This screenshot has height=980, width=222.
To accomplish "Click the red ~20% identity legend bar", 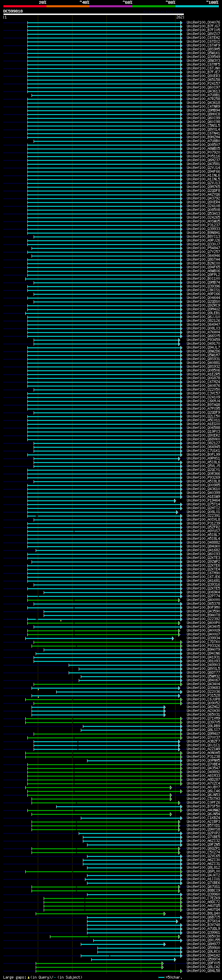I will point(25,7).
